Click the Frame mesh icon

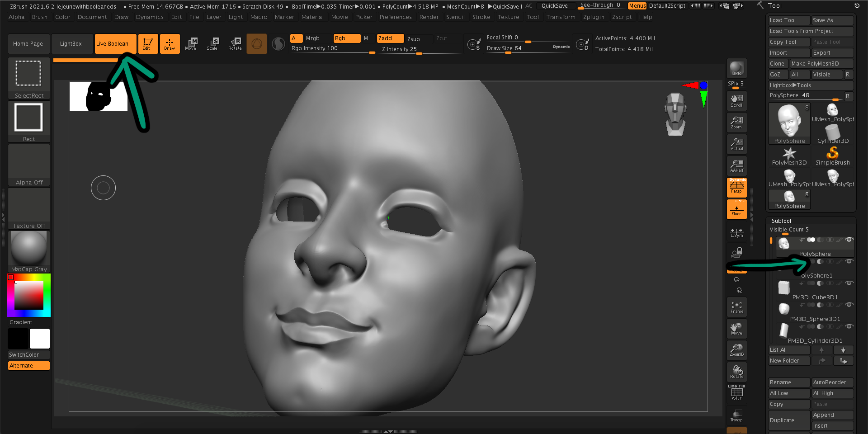pos(736,307)
